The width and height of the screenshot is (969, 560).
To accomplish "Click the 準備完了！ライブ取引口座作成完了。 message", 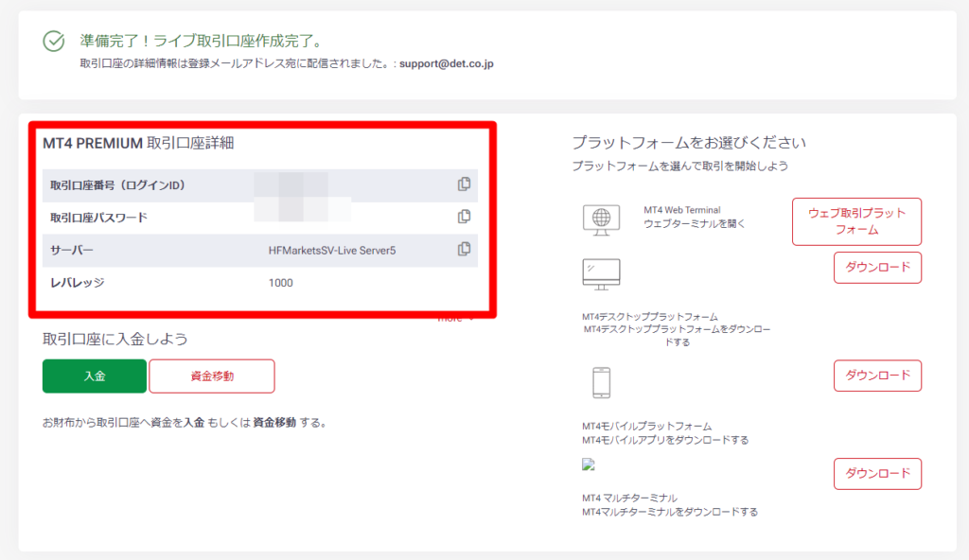I will click(203, 41).
